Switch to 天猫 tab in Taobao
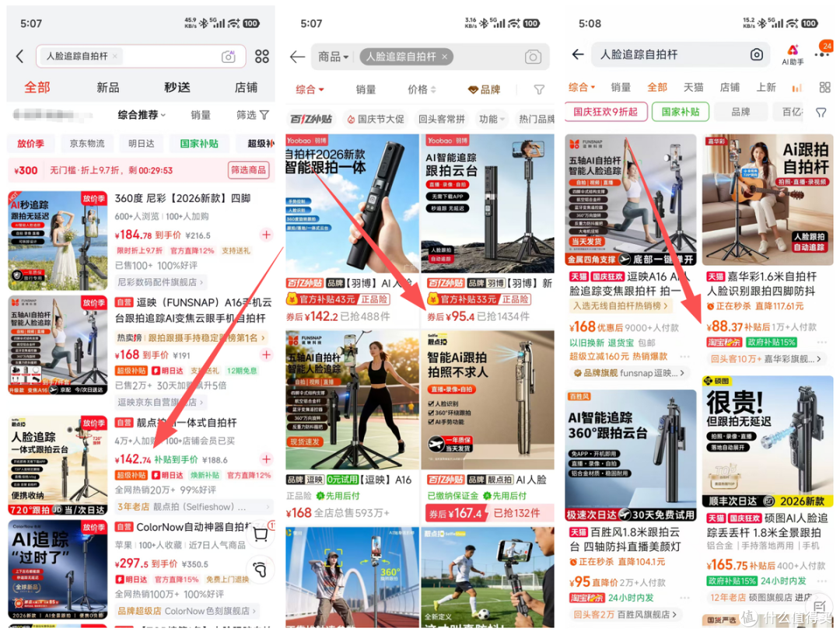This screenshot has height=635, width=840. pos(693,87)
